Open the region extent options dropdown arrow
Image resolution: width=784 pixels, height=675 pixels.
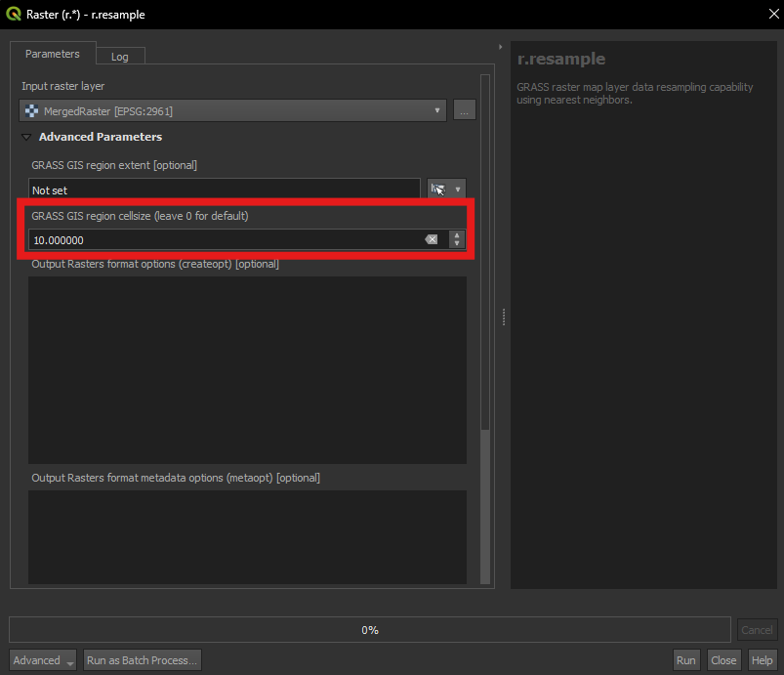pyautogui.click(x=457, y=190)
